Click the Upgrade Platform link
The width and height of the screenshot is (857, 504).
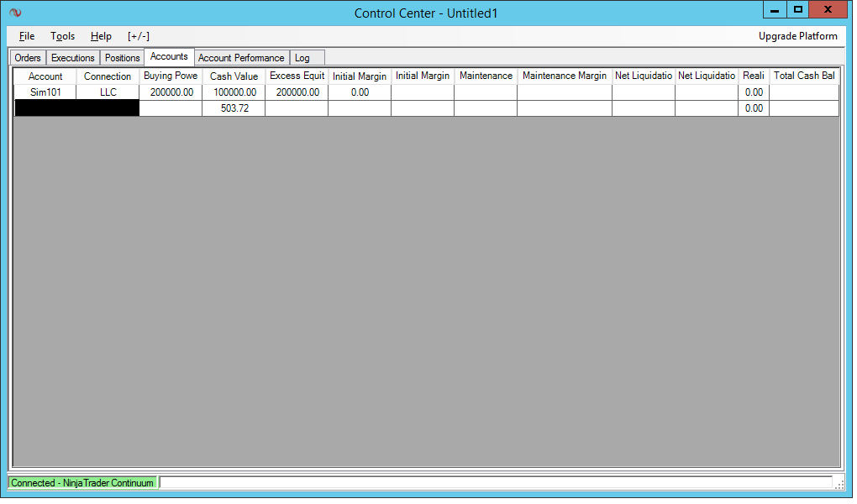click(x=797, y=36)
